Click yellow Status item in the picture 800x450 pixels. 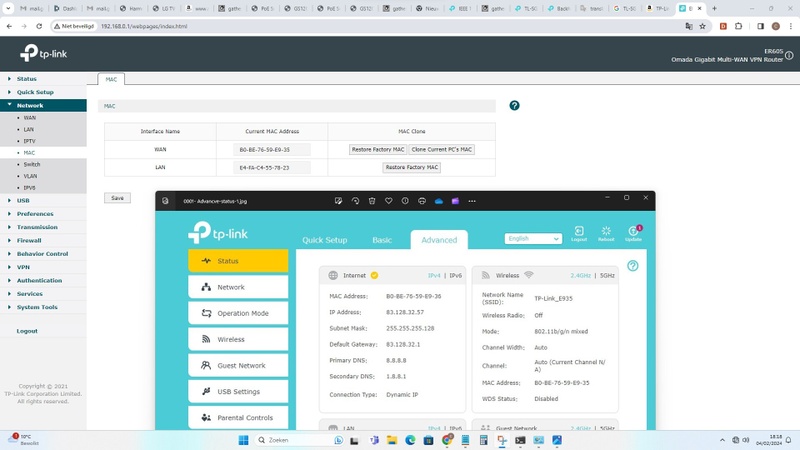tap(238, 261)
